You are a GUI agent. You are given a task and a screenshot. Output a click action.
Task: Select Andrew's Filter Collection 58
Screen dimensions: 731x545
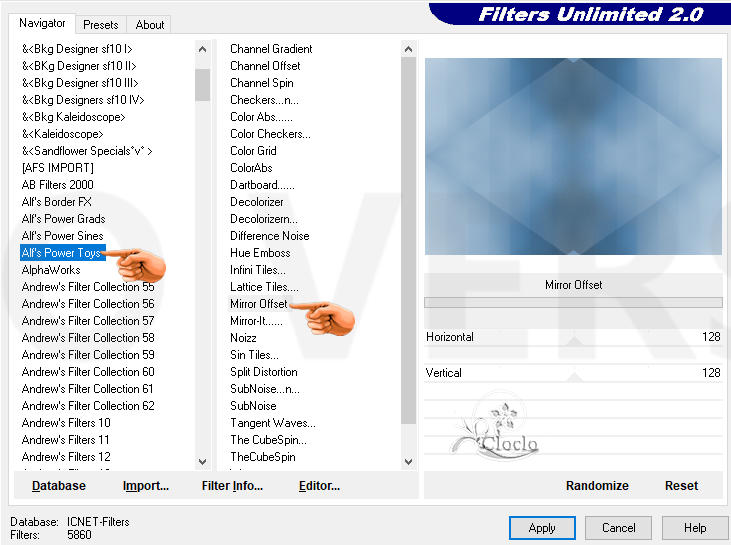tap(88, 338)
